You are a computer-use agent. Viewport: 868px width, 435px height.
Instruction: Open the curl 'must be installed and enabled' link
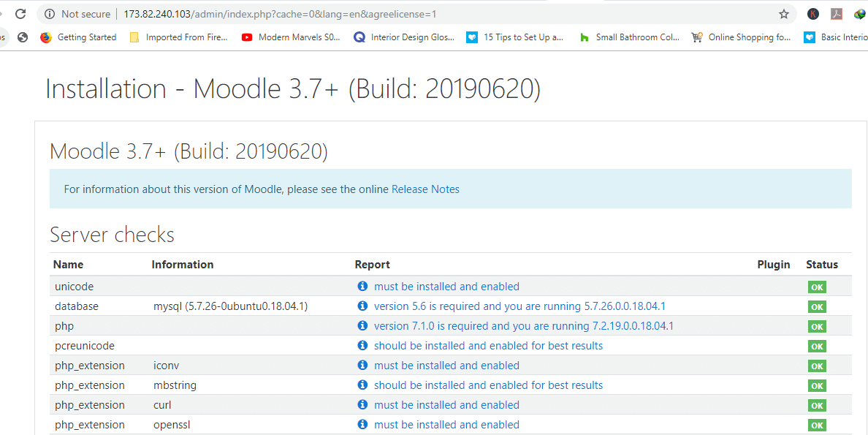point(446,405)
